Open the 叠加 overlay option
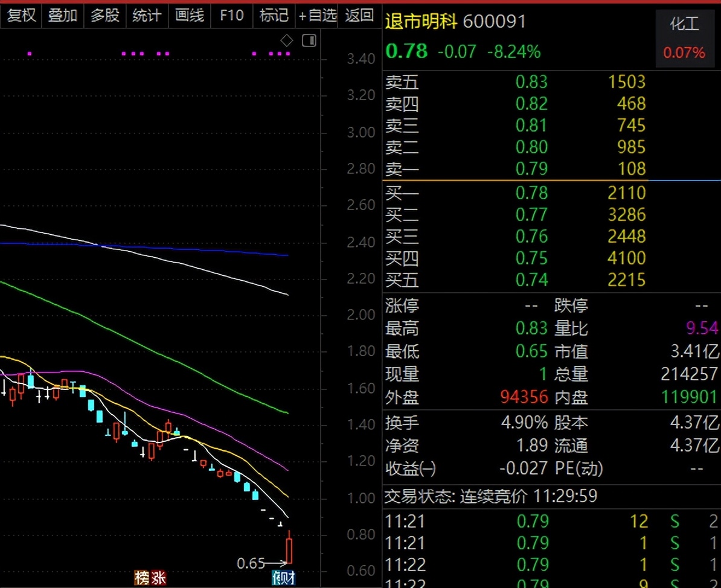This screenshot has height=588, width=721. 63,14
